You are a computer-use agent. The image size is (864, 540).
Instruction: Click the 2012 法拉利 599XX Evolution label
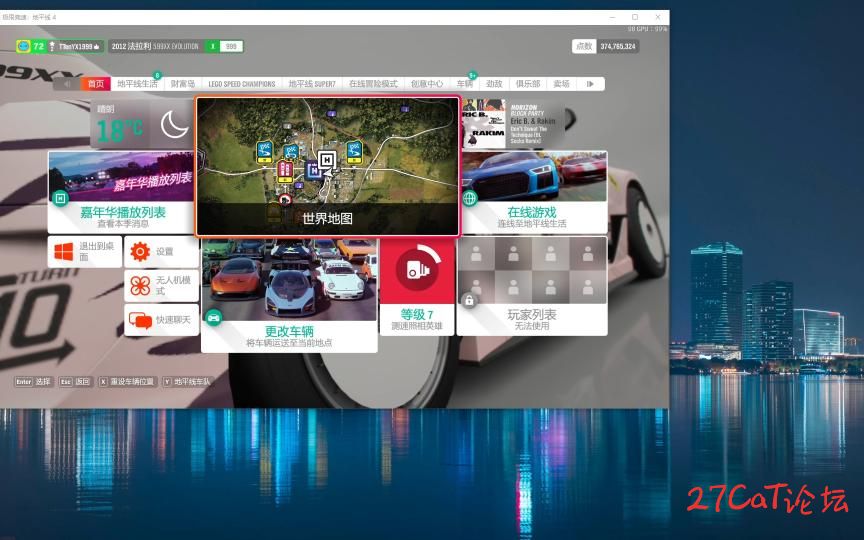pyautogui.click(x=155, y=46)
